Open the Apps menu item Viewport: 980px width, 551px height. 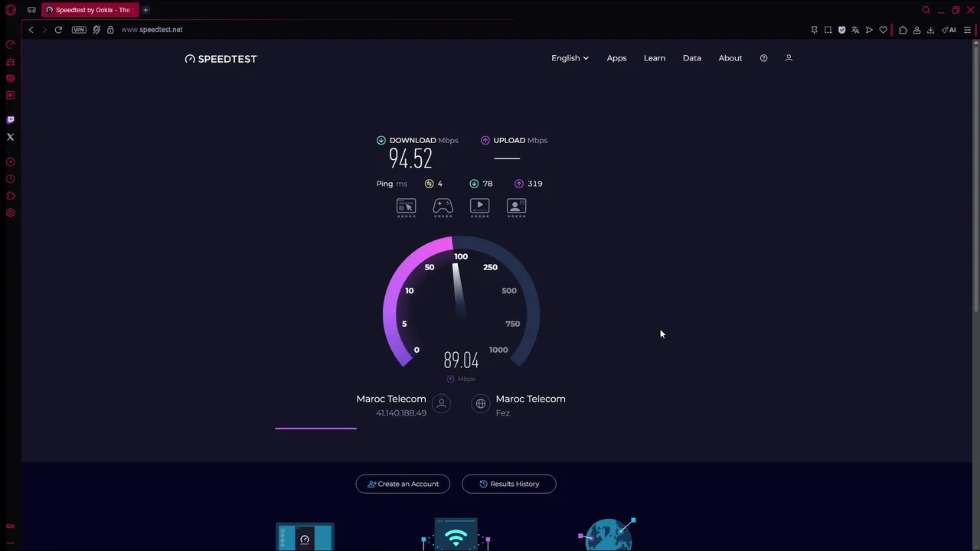616,58
